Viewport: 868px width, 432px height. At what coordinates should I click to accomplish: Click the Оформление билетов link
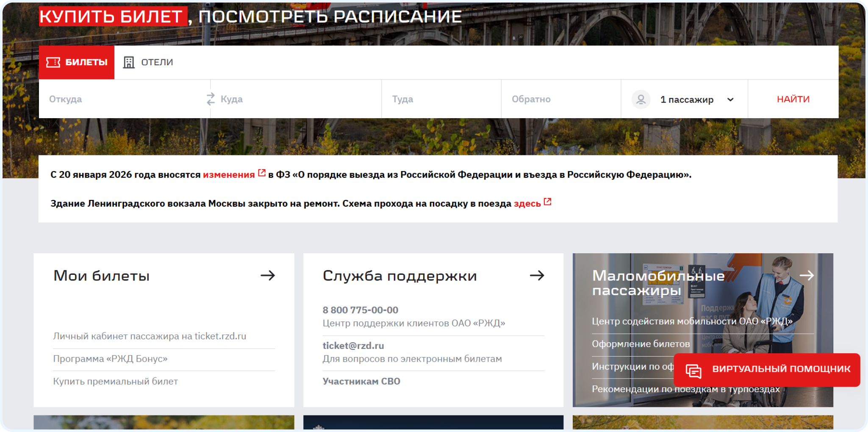click(641, 344)
